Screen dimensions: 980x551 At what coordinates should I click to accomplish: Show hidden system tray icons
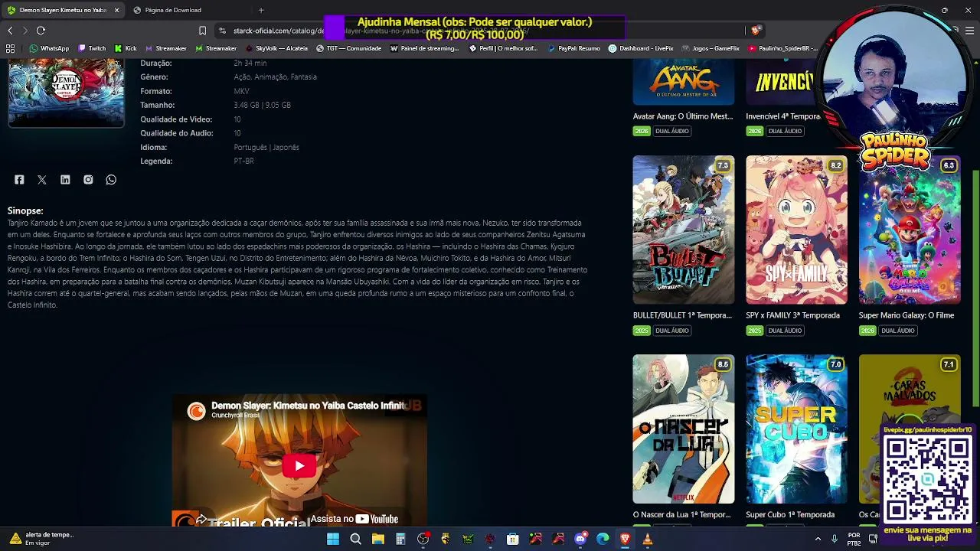[x=818, y=539]
